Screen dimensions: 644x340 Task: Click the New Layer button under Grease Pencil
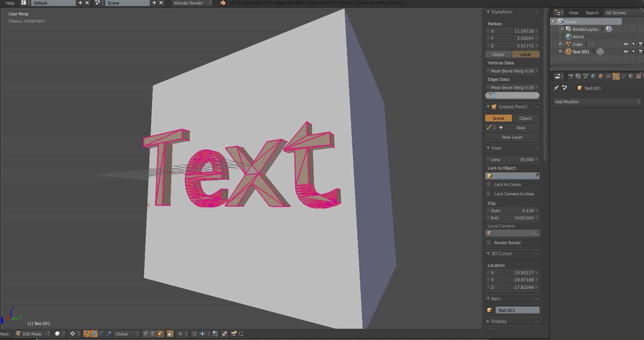coord(512,137)
